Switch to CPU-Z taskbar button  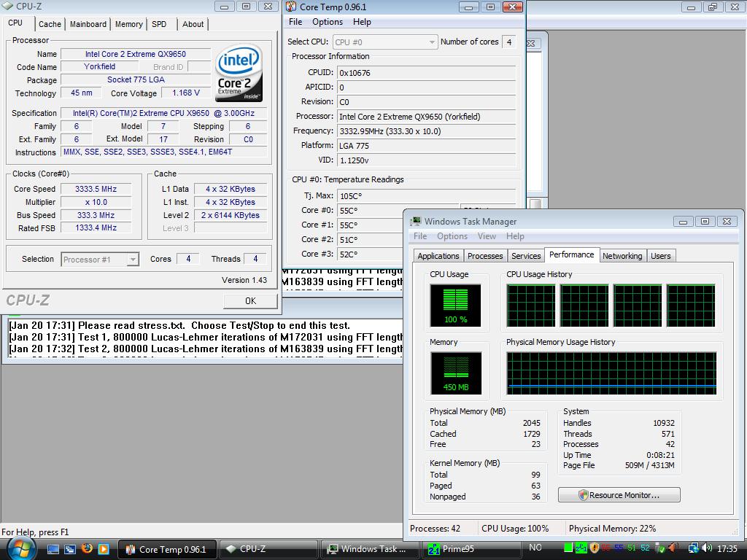[x=267, y=549]
